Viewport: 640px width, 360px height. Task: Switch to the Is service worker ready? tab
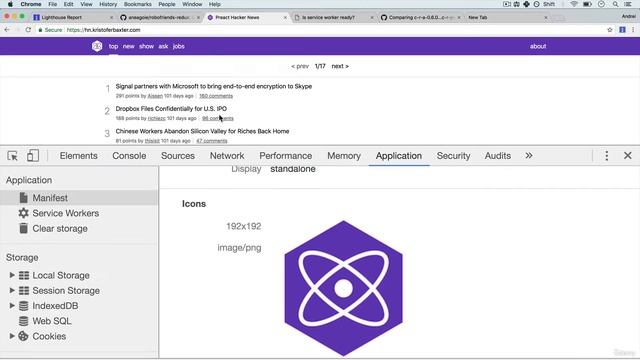click(329, 18)
